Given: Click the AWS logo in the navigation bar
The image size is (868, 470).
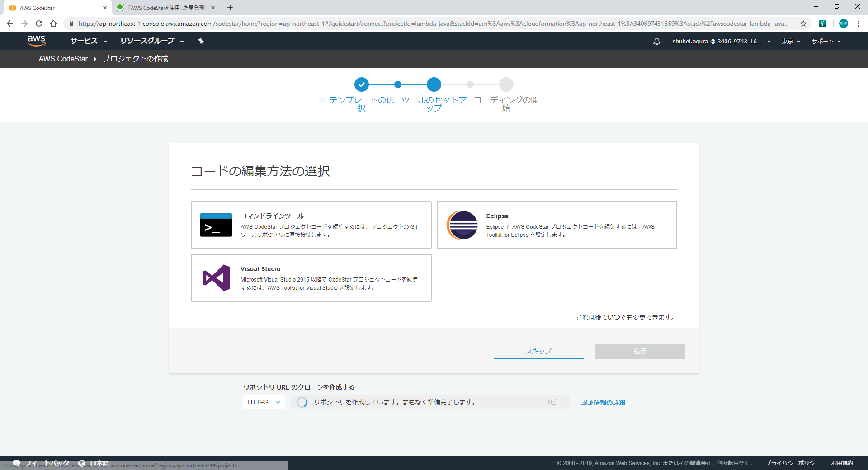Looking at the screenshot, I should coord(36,41).
